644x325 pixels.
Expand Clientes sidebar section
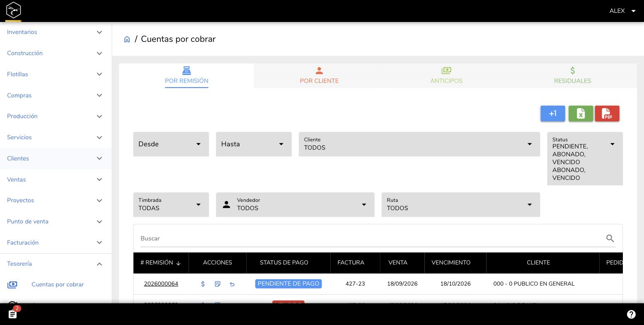point(56,158)
